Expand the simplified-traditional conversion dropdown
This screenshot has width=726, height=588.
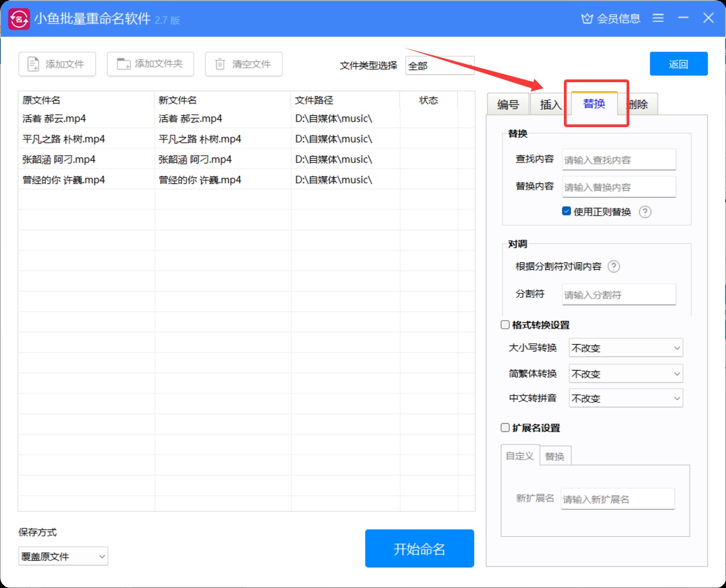pyautogui.click(x=625, y=374)
